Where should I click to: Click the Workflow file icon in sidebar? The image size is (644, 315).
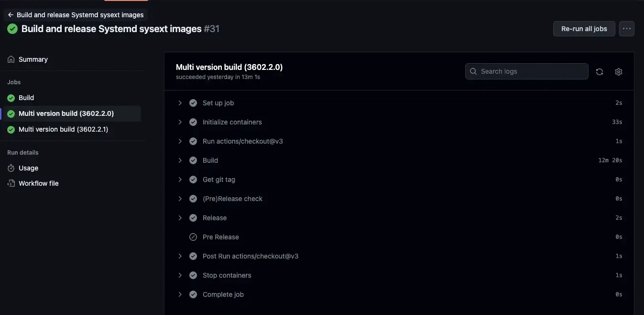[x=11, y=183]
